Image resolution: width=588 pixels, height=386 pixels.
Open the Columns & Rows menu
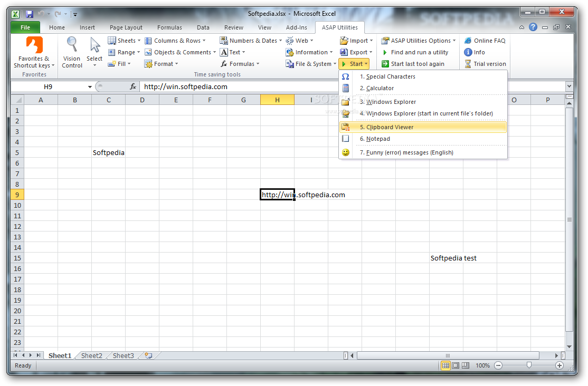pyautogui.click(x=175, y=41)
